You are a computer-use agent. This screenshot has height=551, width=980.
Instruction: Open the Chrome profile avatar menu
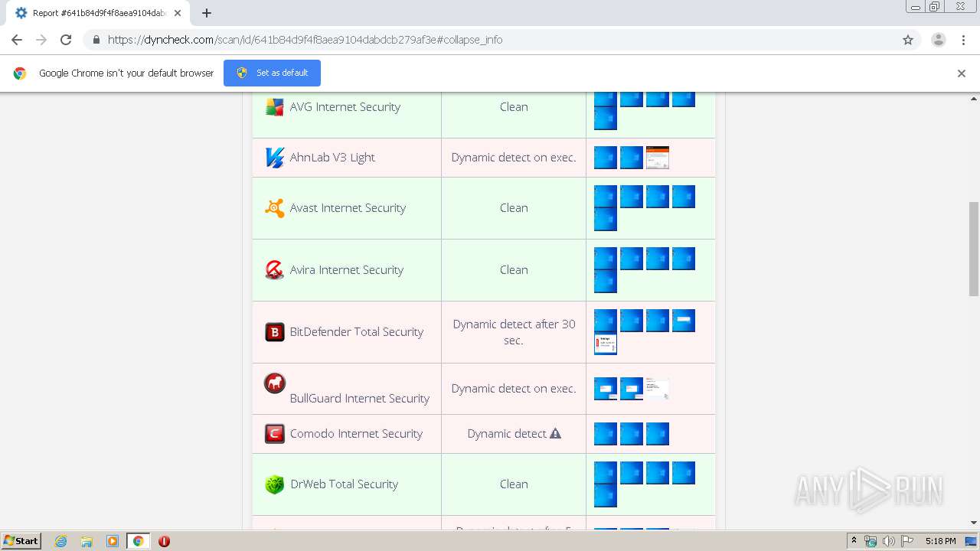point(938,40)
